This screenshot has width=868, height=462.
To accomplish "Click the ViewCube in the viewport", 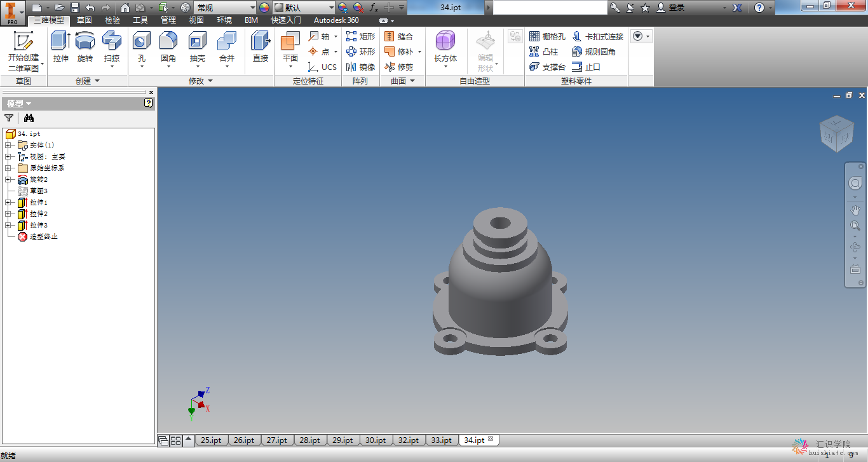I will click(x=836, y=133).
